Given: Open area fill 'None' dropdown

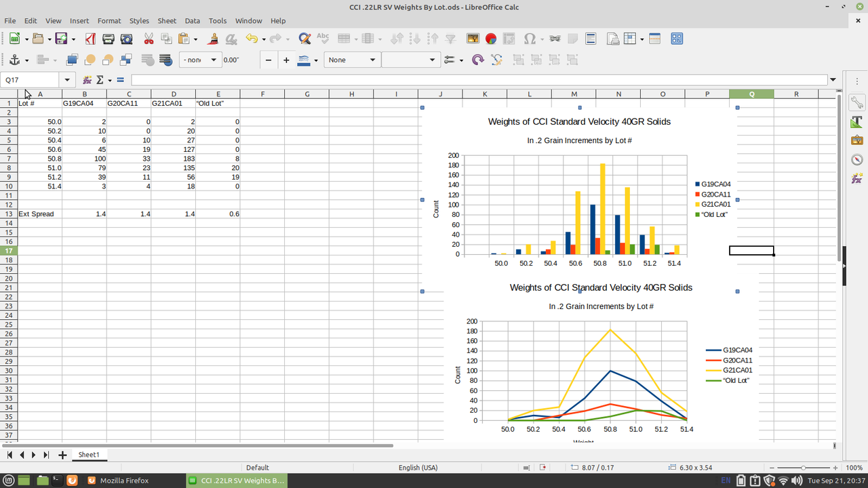Looking at the screenshot, I should [x=372, y=60].
